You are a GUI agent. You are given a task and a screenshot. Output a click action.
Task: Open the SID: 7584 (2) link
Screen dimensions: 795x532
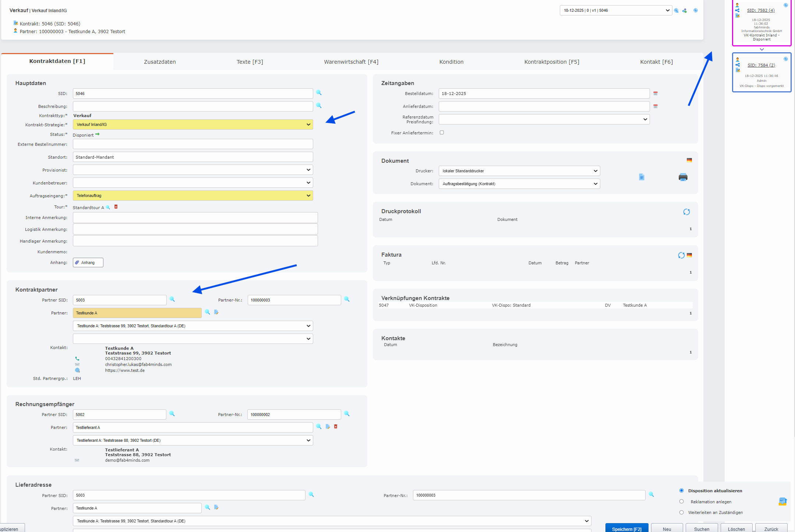tap(761, 65)
